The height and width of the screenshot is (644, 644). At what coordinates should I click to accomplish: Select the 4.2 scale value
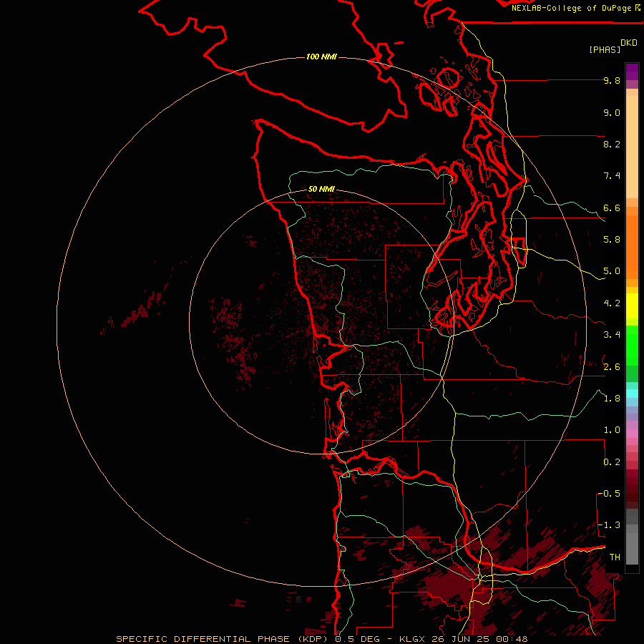click(612, 303)
